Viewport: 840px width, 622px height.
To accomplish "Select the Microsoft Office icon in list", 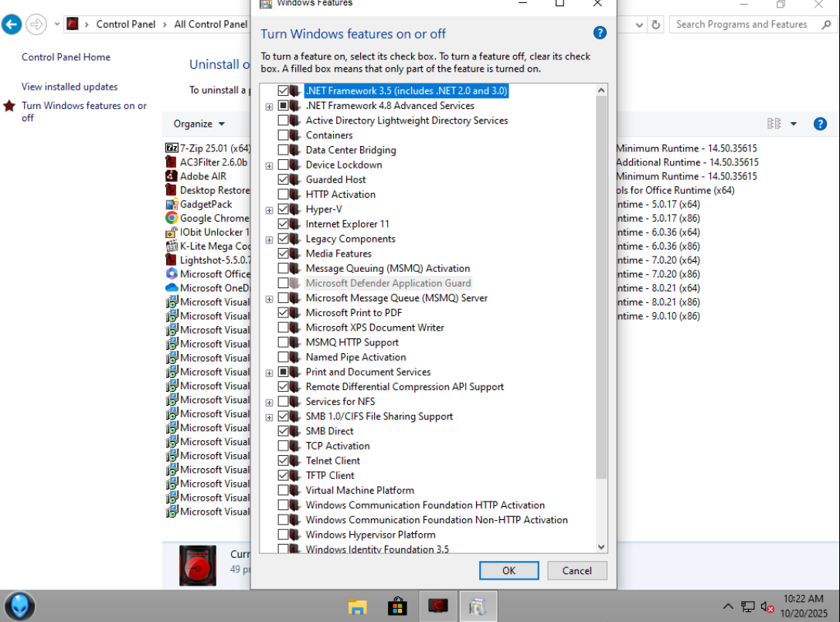I will pos(172,274).
